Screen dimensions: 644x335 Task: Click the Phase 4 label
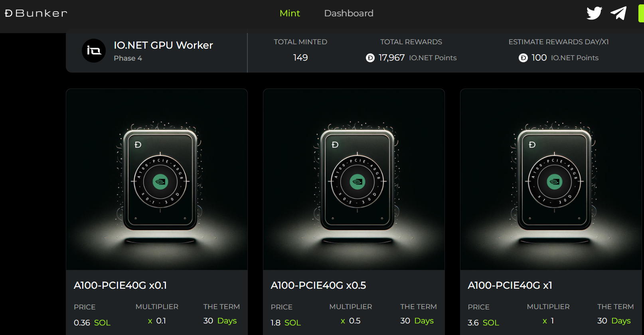click(x=128, y=58)
